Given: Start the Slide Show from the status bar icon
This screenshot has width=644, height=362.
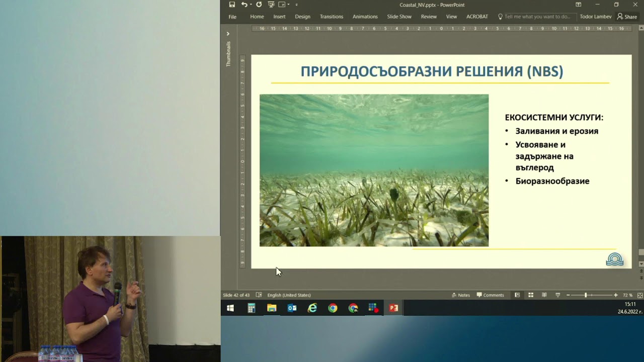Looking at the screenshot, I should 557,295.
